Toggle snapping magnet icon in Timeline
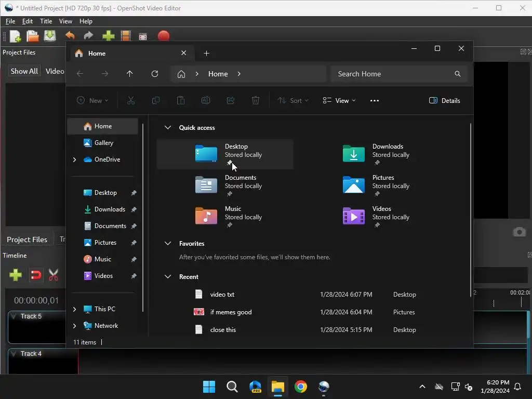532x399 pixels. click(36, 275)
